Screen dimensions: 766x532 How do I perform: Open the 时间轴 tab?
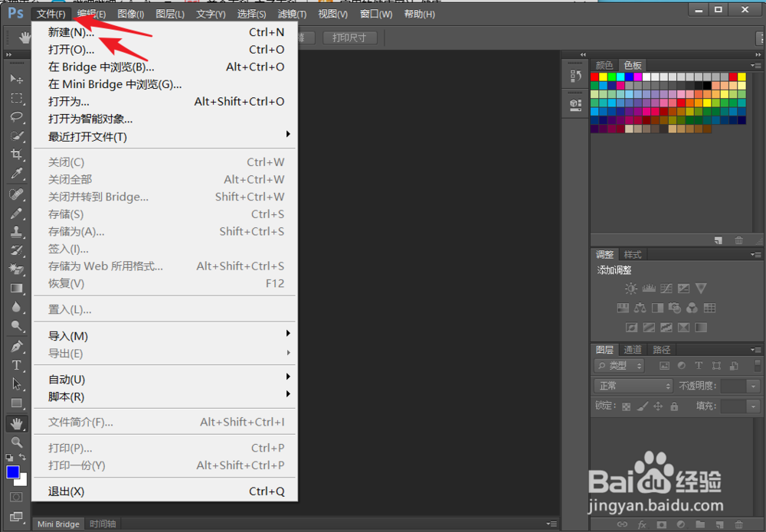click(x=103, y=524)
